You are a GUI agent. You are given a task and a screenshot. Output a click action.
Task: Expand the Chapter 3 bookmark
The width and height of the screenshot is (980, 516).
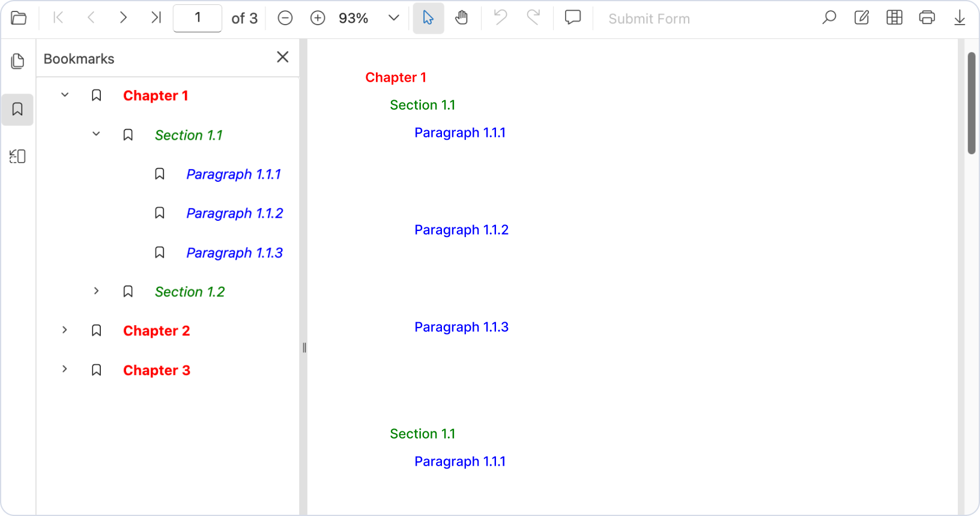point(65,369)
